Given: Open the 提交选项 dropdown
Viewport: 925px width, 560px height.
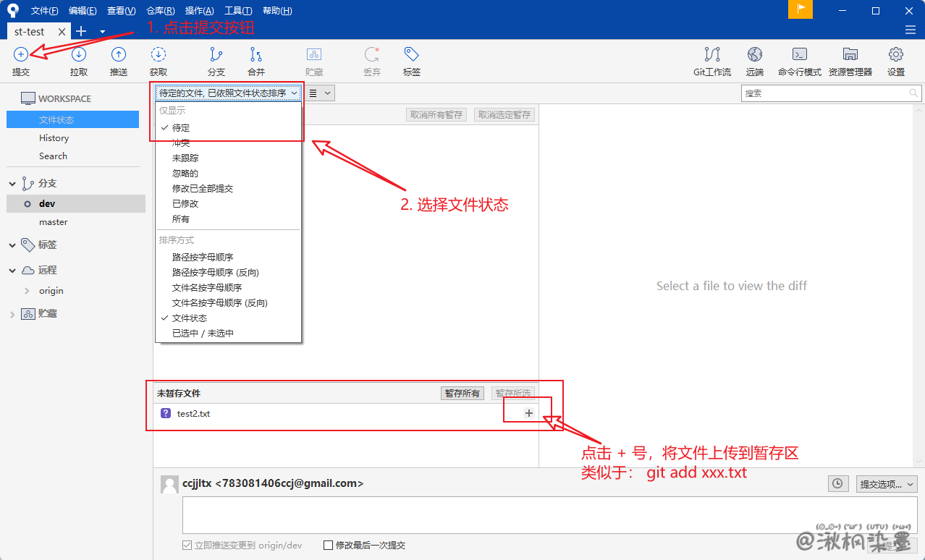Looking at the screenshot, I should click(887, 484).
